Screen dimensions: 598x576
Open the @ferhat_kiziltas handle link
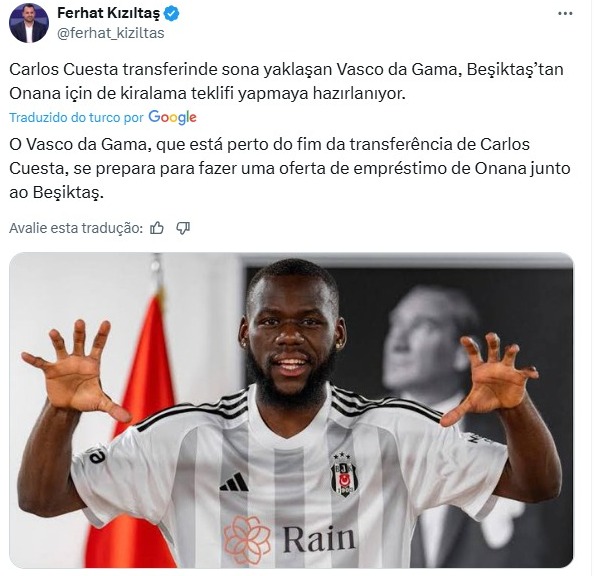(x=111, y=33)
